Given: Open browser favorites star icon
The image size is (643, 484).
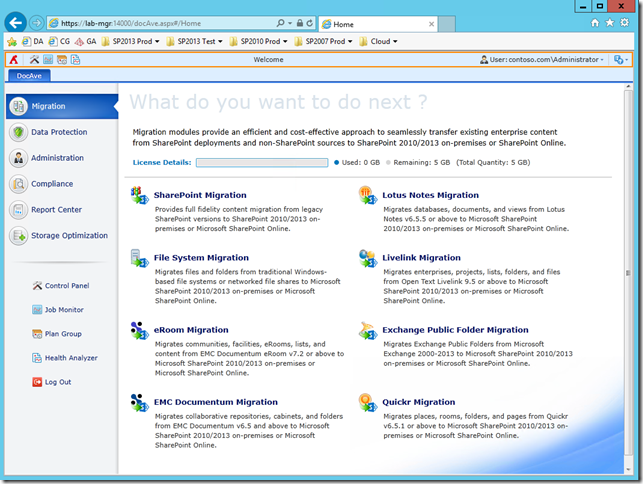Looking at the screenshot, I should point(610,23).
